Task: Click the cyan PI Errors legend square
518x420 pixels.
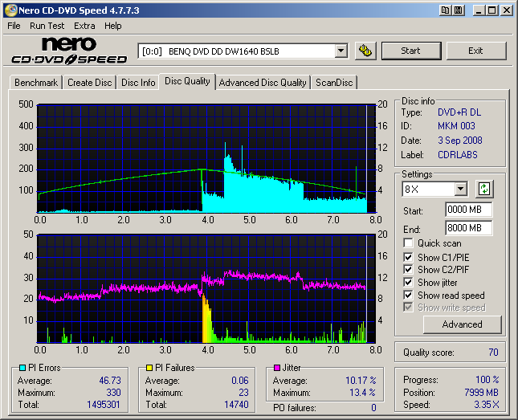Action: coord(22,368)
